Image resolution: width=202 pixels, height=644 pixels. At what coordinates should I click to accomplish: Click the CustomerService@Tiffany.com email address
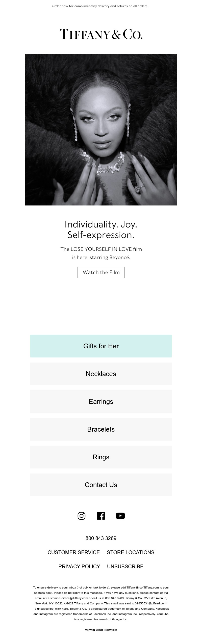pos(67,598)
